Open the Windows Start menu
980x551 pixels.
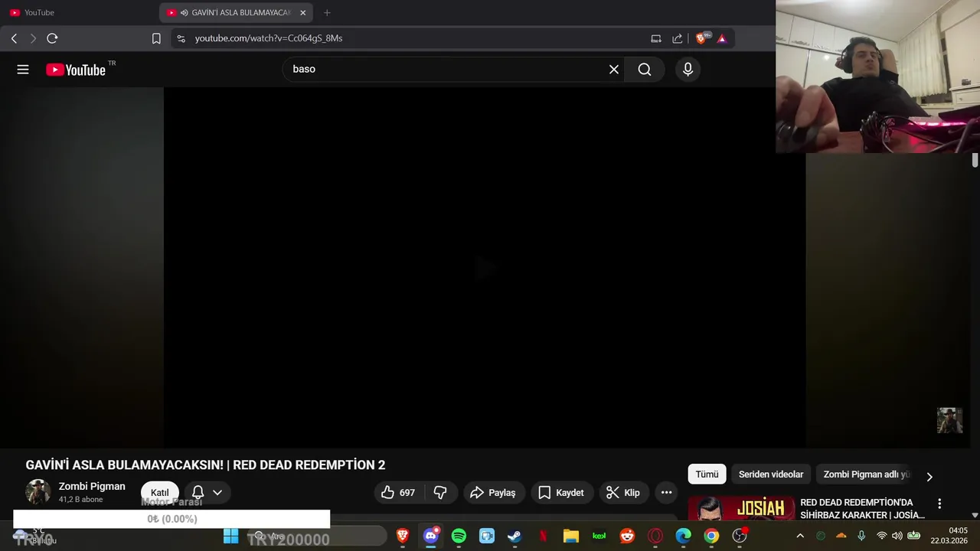[230, 536]
